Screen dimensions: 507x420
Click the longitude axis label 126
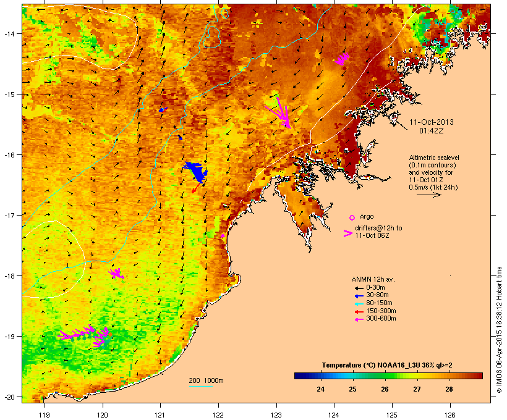tap(449, 415)
